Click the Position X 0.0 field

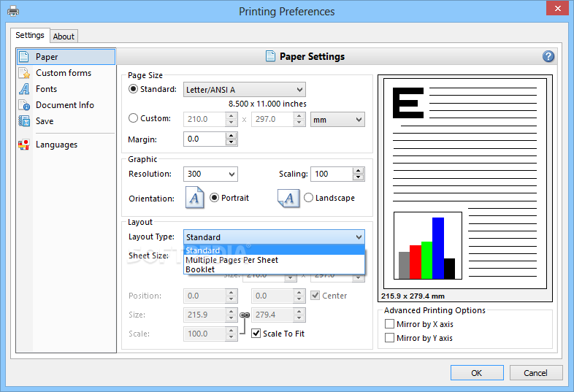point(204,296)
